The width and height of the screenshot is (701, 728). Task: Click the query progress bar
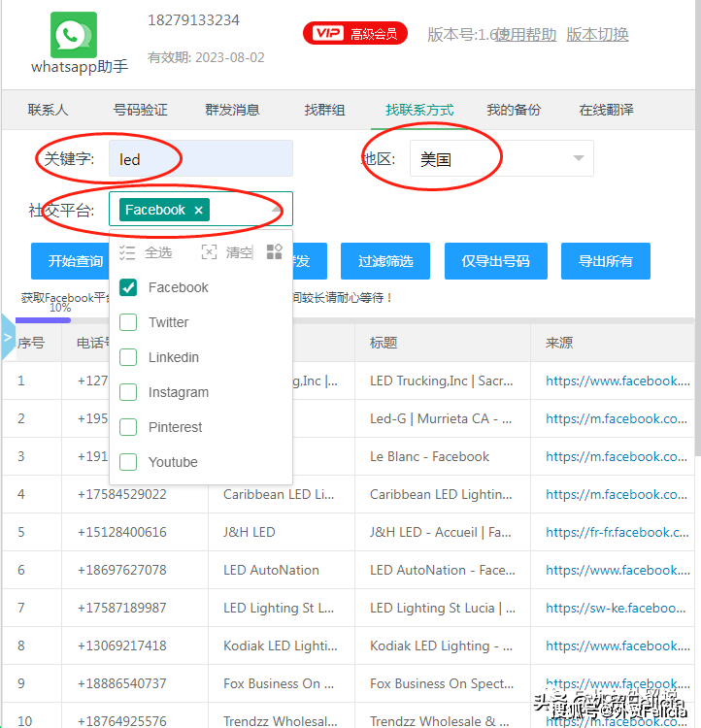point(354,320)
